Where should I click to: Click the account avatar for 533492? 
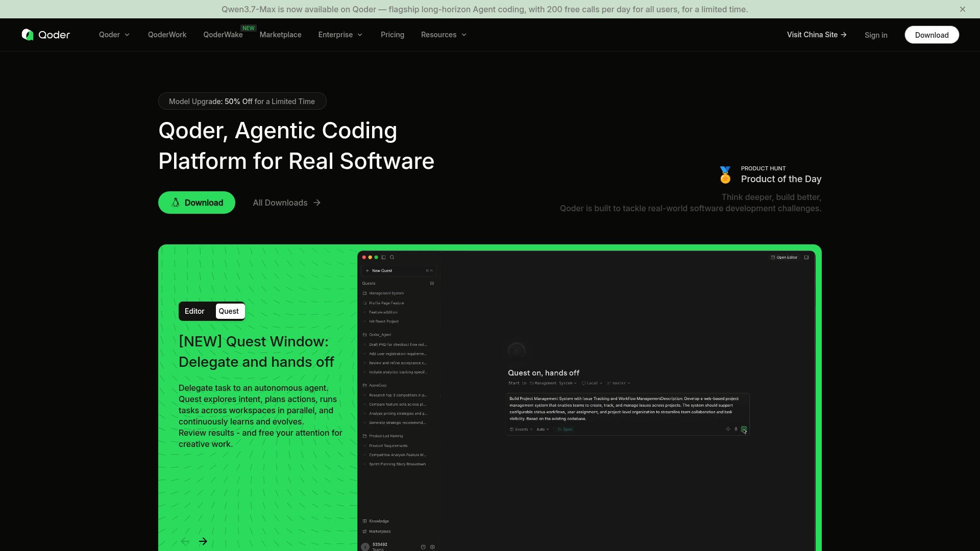(365, 547)
